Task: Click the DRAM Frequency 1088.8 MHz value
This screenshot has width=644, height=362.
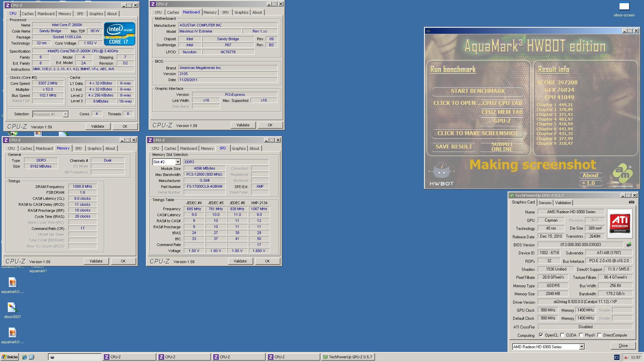Action: click(82, 186)
